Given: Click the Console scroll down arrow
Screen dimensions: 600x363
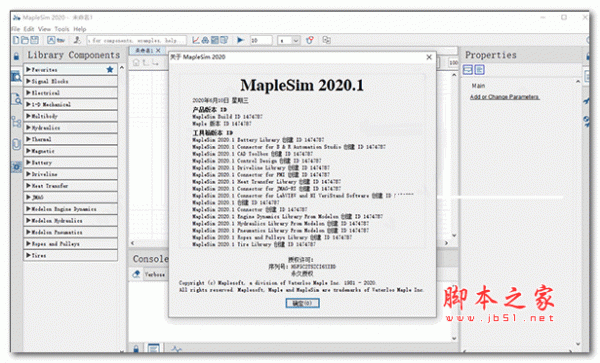Looking at the screenshot, I should tap(454, 338).
